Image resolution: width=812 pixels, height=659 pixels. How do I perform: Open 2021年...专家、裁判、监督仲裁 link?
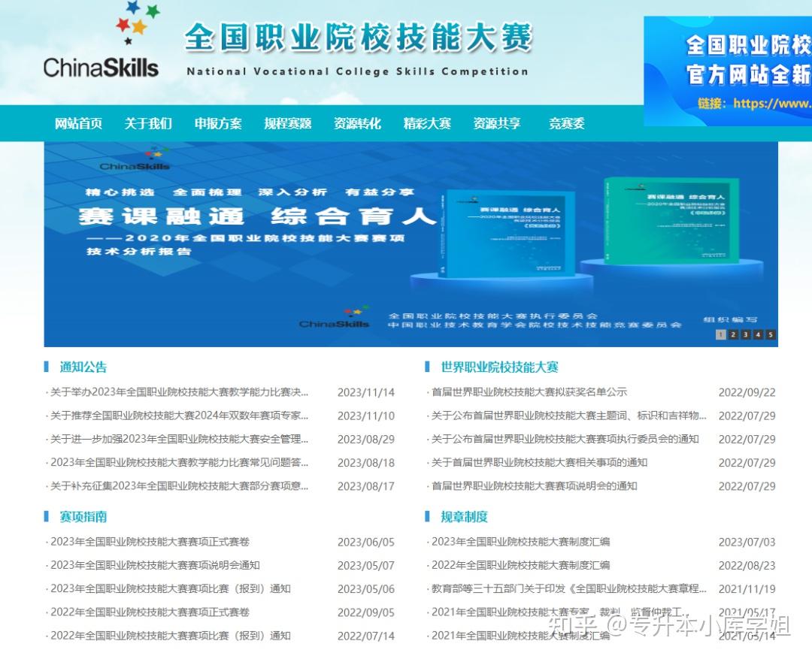pos(560,612)
